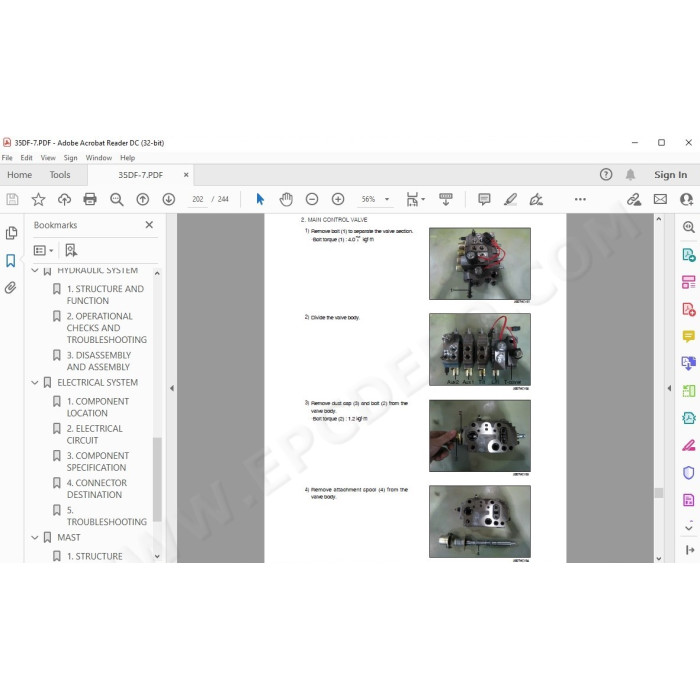Collapse the MAST bookmark

click(x=35, y=538)
